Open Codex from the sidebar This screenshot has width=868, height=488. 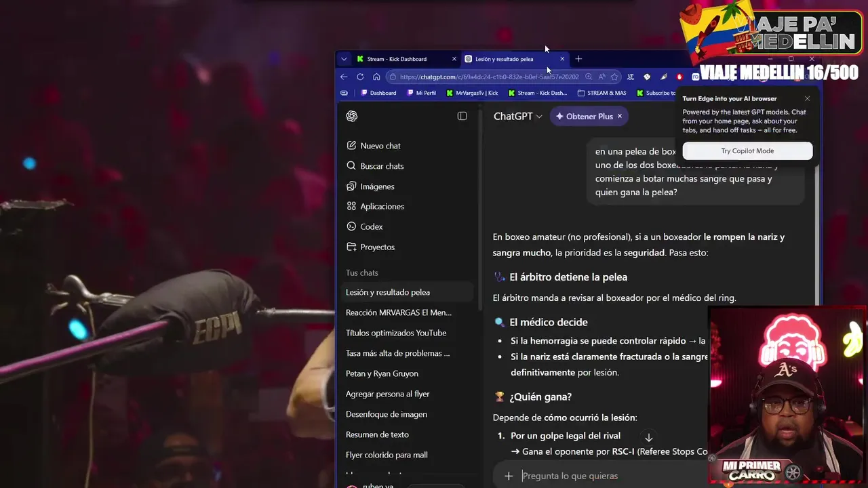(x=407, y=226)
